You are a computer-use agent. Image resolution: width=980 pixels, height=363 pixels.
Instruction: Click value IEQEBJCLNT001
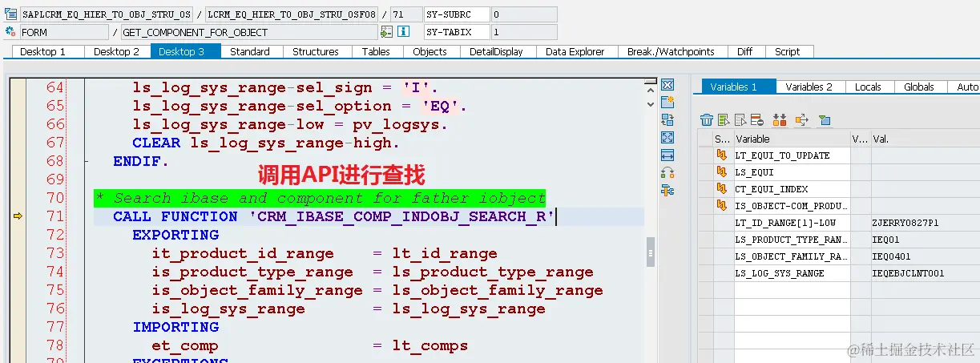907,273
